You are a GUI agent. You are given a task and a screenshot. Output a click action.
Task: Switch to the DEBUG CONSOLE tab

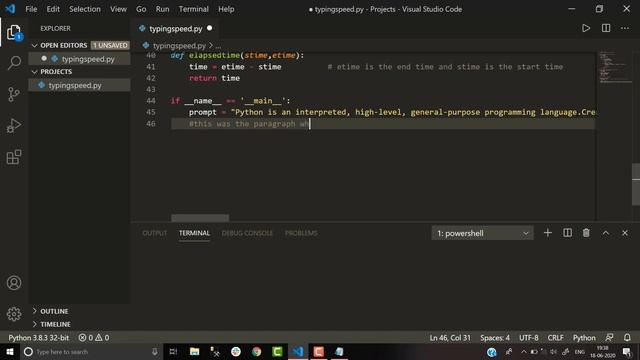247,233
